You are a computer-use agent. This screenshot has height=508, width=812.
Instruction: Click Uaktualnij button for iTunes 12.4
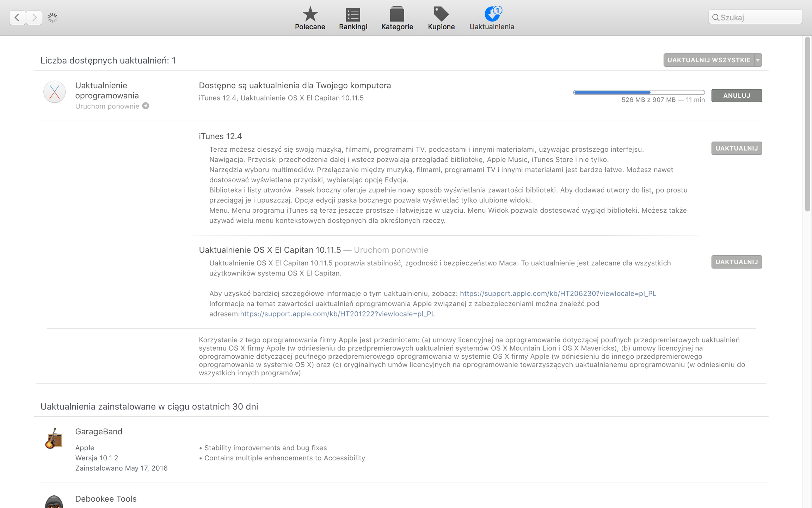tap(737, 148)
